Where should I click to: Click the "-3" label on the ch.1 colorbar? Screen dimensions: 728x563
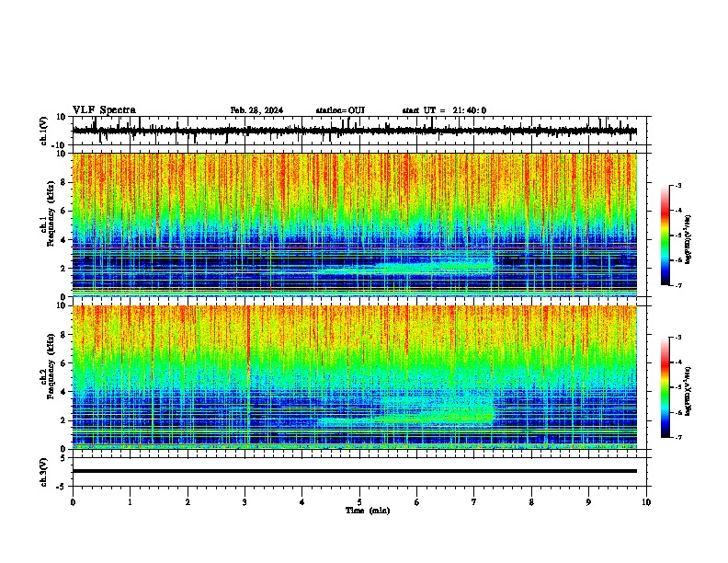coord(678,185)
